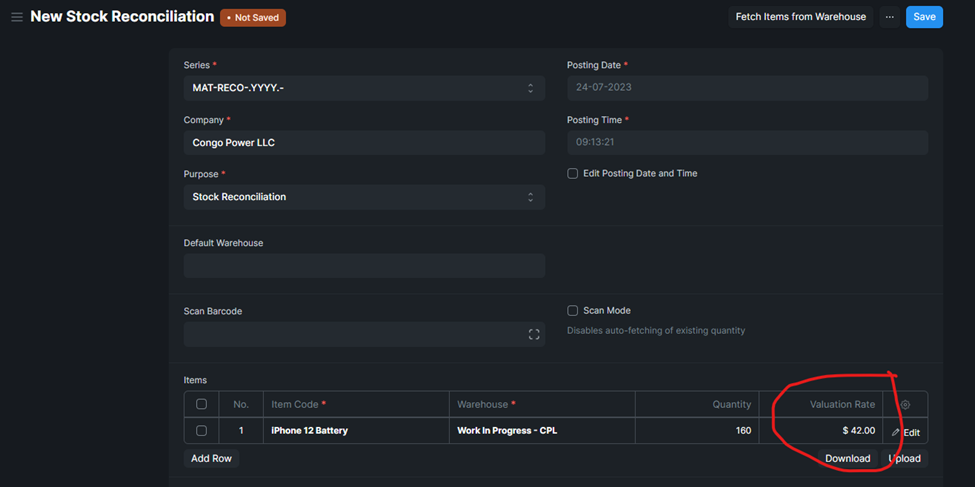Click Fetch Items from Warehouse
The image size is (975, 487).
click(x=801, y=17)
